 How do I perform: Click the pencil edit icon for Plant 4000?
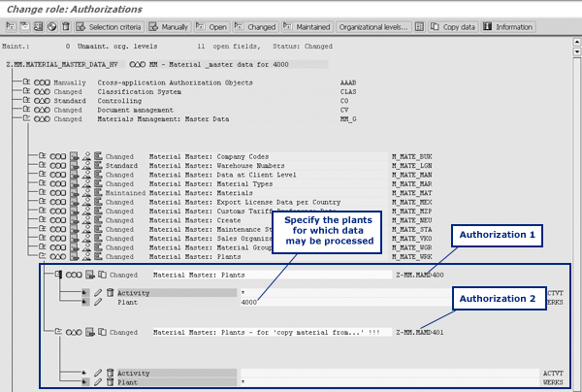[x=98, y=302]
